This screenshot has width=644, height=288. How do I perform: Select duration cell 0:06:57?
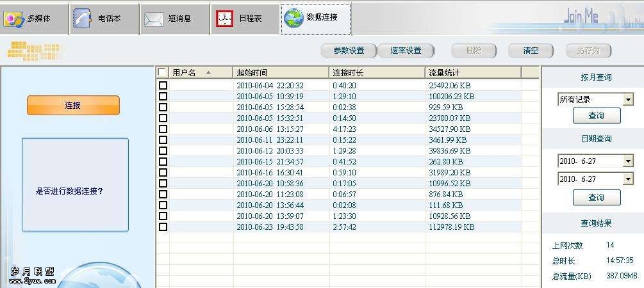tap(344, 194)
